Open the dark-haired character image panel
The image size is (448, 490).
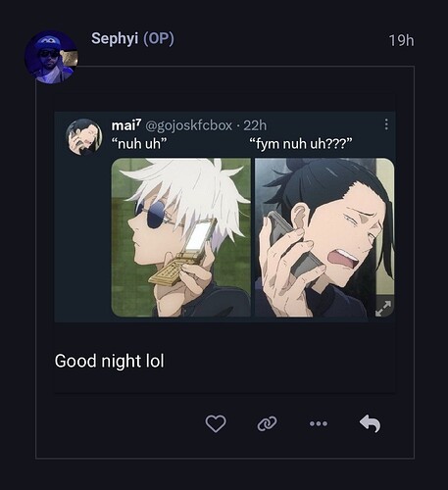point(324,237)
